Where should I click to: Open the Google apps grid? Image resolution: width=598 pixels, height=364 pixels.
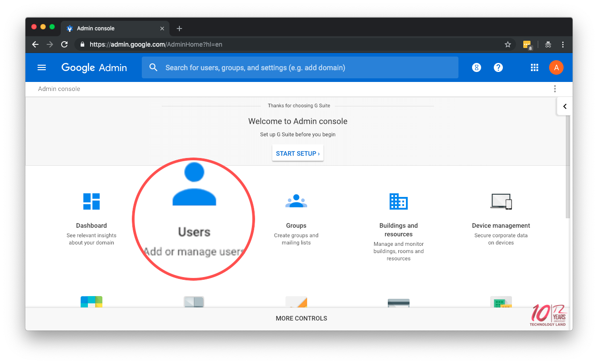tap(534, 67)
